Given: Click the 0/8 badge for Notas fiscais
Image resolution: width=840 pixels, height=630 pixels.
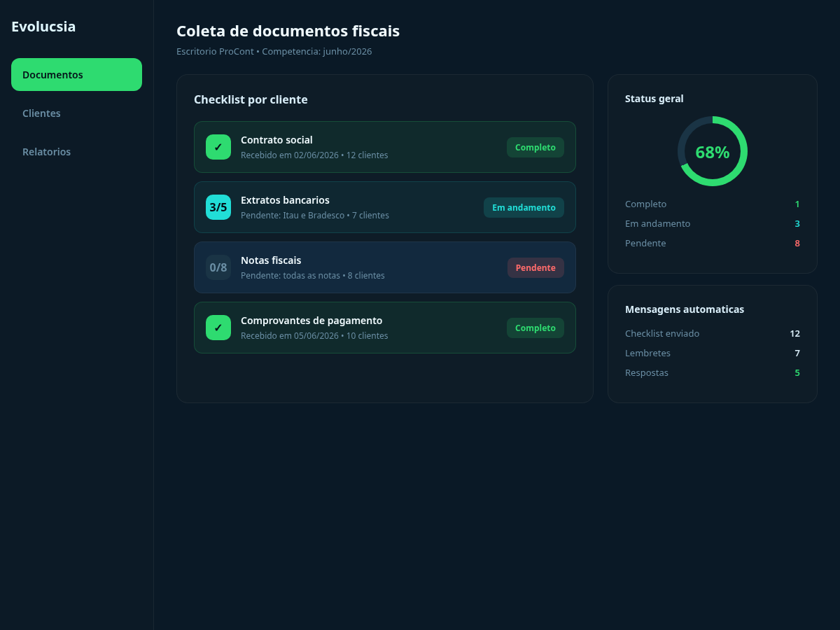Looking at the screenshot, I should (218, 267).
